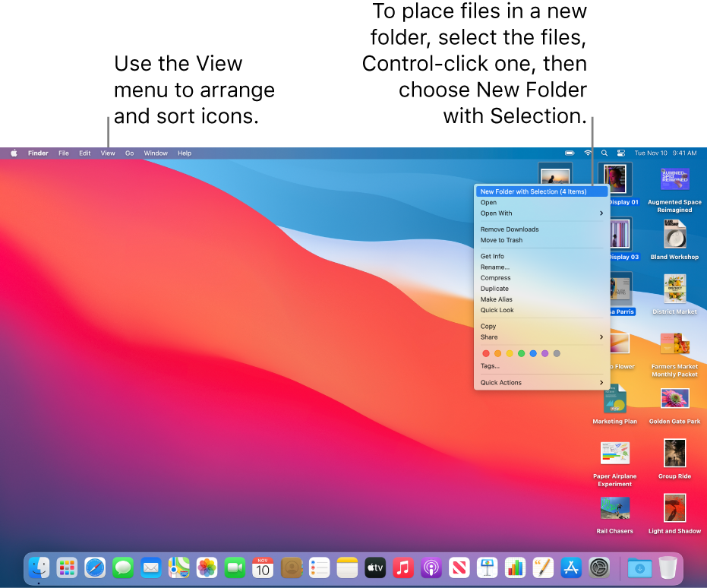Image resolution: width=707 pixels, height=588 pixels.
Task: Open the App Store
Action: tap(570, 567)
